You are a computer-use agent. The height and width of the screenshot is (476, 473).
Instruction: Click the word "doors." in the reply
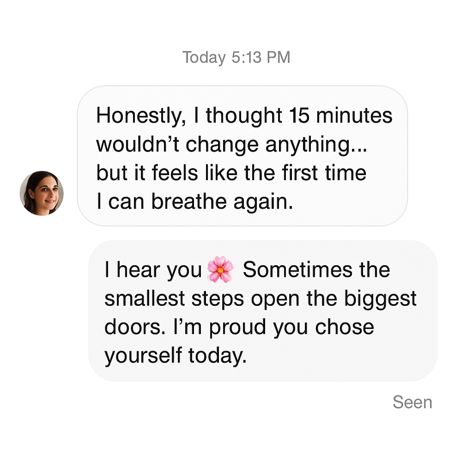134,327
